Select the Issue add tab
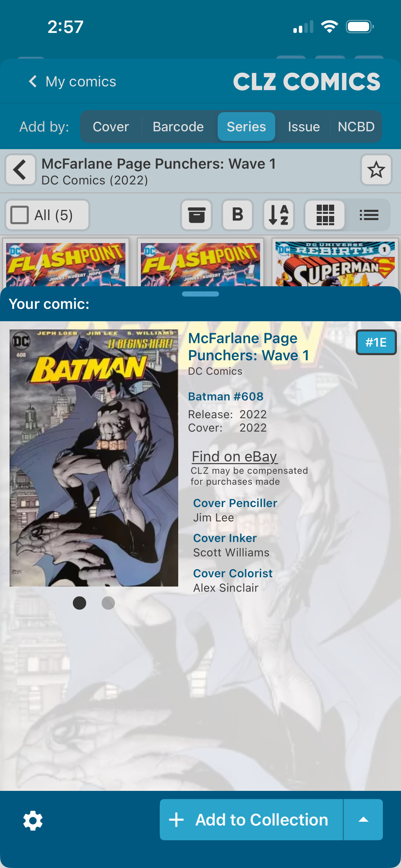 (x=304, y=127)
